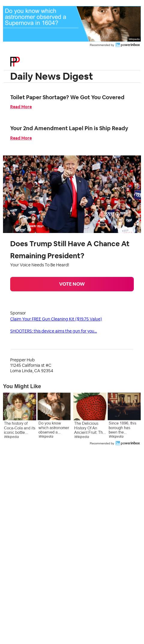Image resolution: width=144 pixels, height=644 pixels.
Task: Click the Trump Still Have A Chance headline
Action: (x=70, y=250)
